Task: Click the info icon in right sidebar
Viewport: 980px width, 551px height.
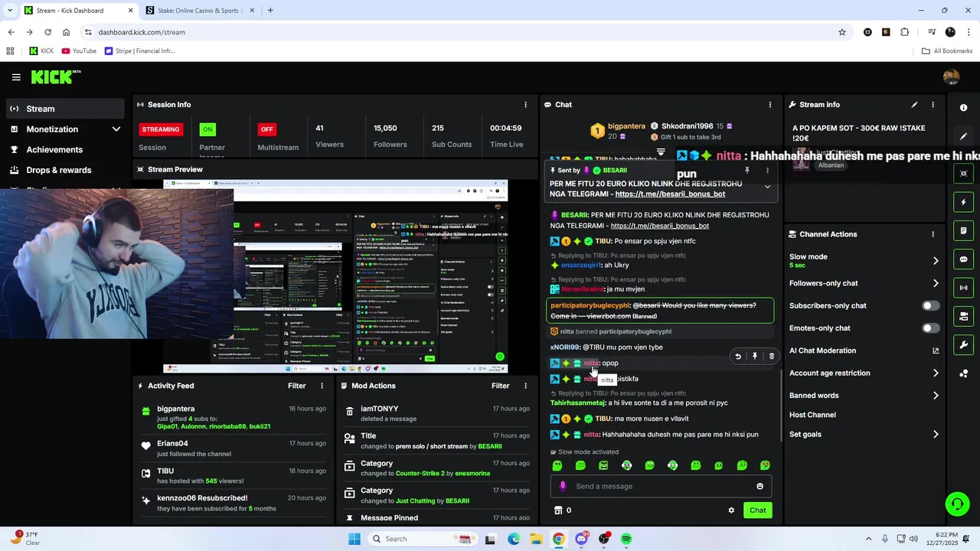Action: click(x=963, y=108)
